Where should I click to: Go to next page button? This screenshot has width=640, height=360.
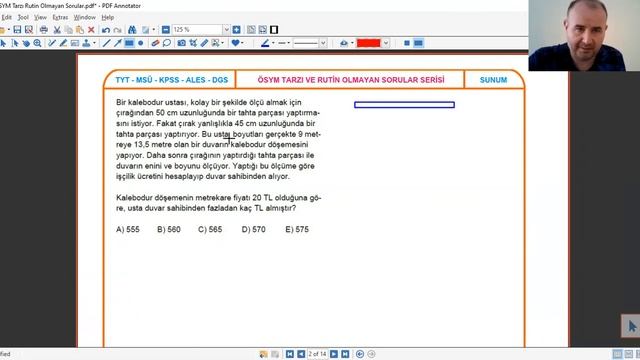coord(333,354)
